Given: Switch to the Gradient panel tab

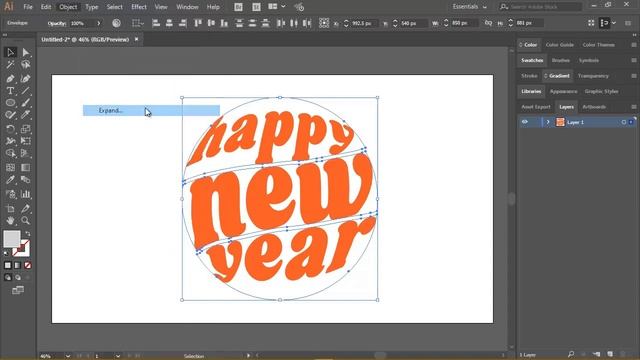Looking at the screenshot, I should (558, 76).
